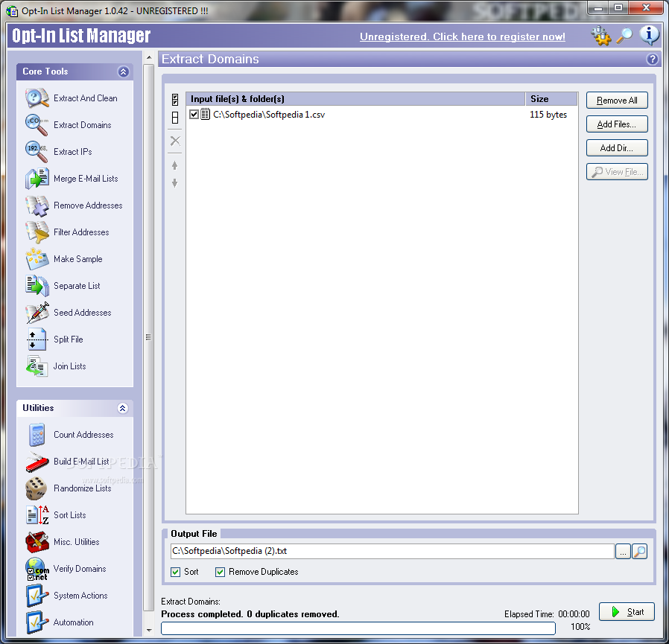This screenshot has width=669, height=644.
Task: Launch the Merge E-Mail Lists icon
Action: [37, 179]
